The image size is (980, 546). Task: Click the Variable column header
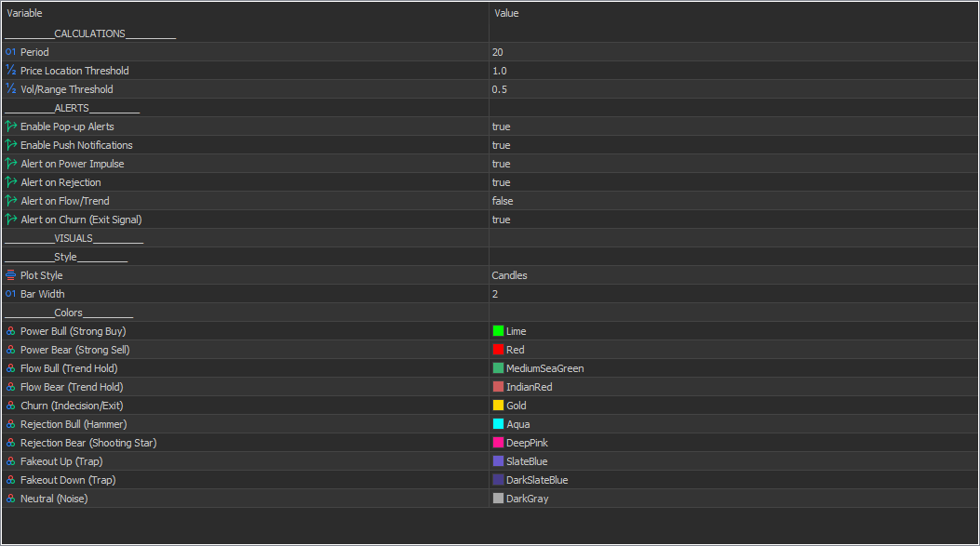(x=24, y=13)
